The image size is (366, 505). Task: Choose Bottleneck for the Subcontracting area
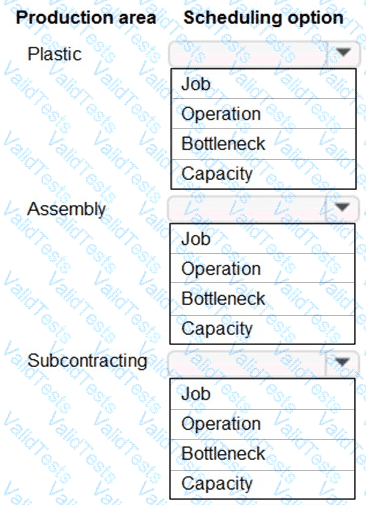tap(263, 455)
